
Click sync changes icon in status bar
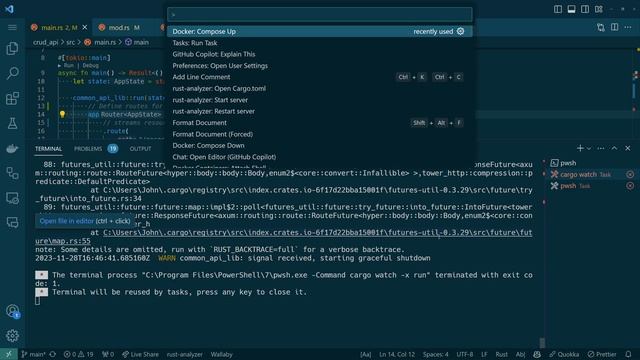[53, 354]
